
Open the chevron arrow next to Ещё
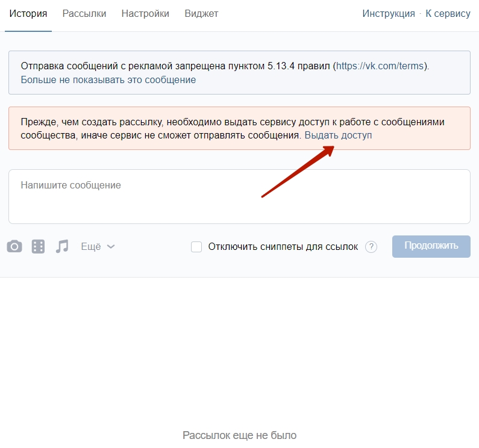coord(111,247)
